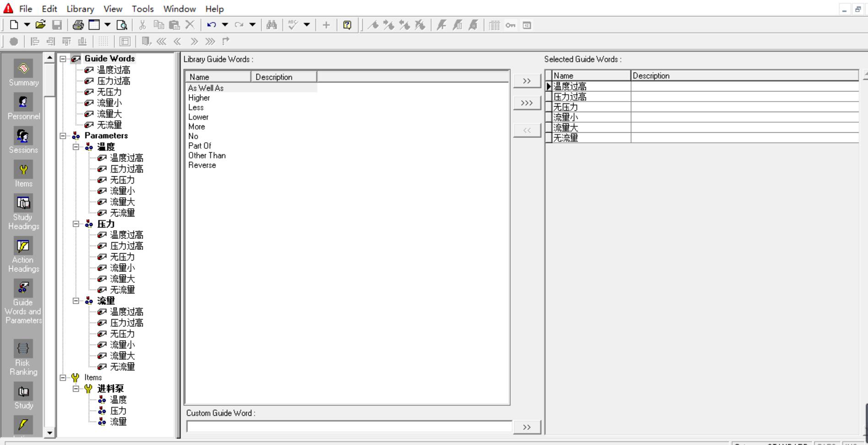Collapse the Items tree node
This screenshot has height=445, width=868.
63,378
